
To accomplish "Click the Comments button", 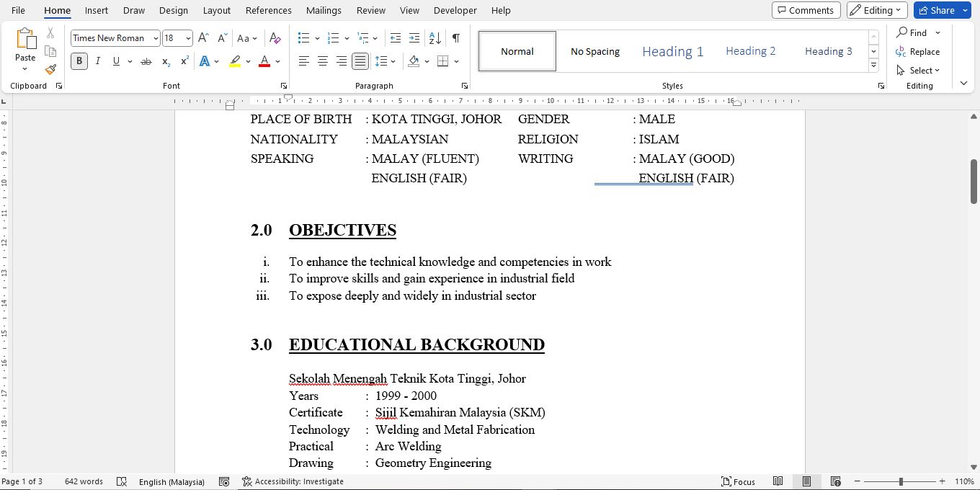I will tap(806, 10).
